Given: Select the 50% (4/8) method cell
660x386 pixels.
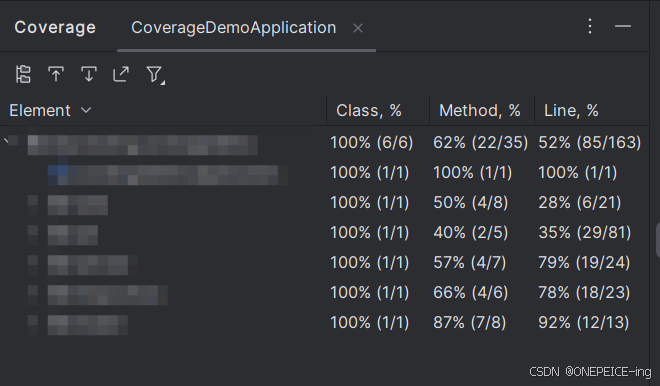Looking at the screenshot, I should pyautogui.click(x=471, y=203).
